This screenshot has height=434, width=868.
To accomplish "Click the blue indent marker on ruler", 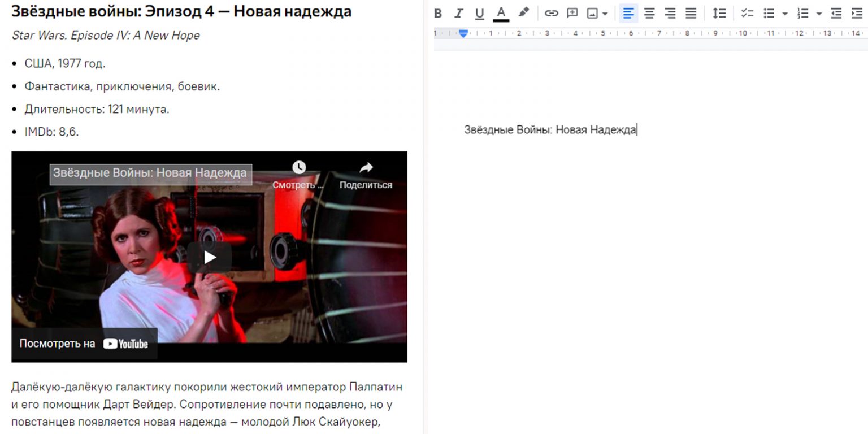I will (463, 34).
